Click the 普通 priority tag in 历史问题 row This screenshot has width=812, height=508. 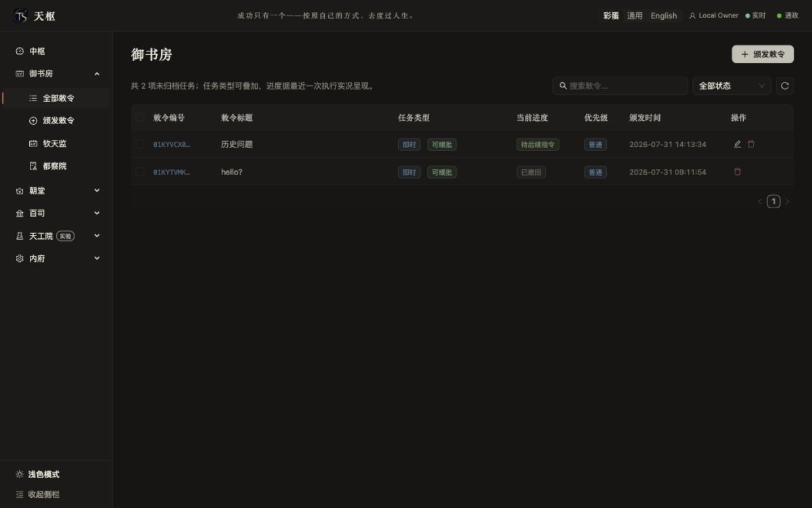pyautogui.click(x=595, y=144)
